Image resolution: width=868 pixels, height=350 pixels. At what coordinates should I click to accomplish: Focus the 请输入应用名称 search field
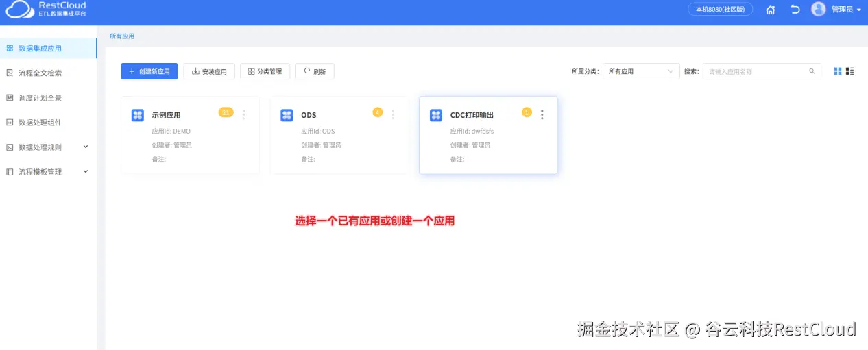tap(762, 71)
